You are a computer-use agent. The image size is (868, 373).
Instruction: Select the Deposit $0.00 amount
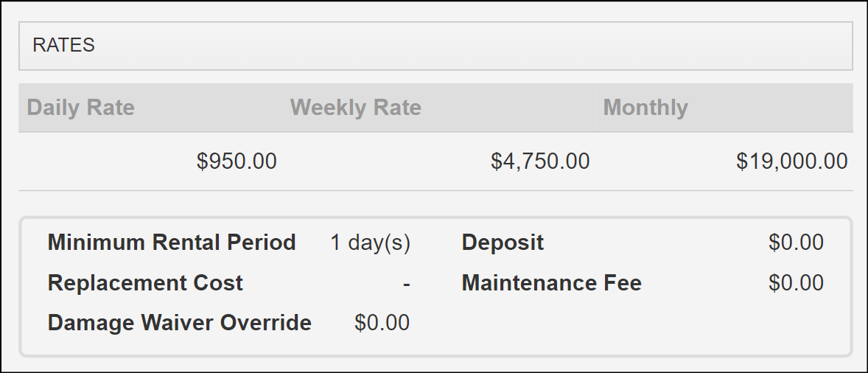(x=796, y=243)
